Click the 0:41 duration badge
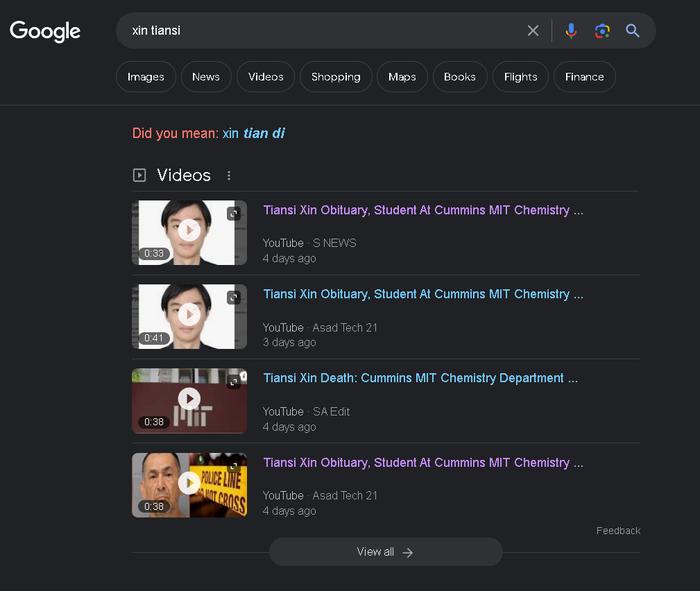This screenshot has height=591, width=700. (154, 338)
